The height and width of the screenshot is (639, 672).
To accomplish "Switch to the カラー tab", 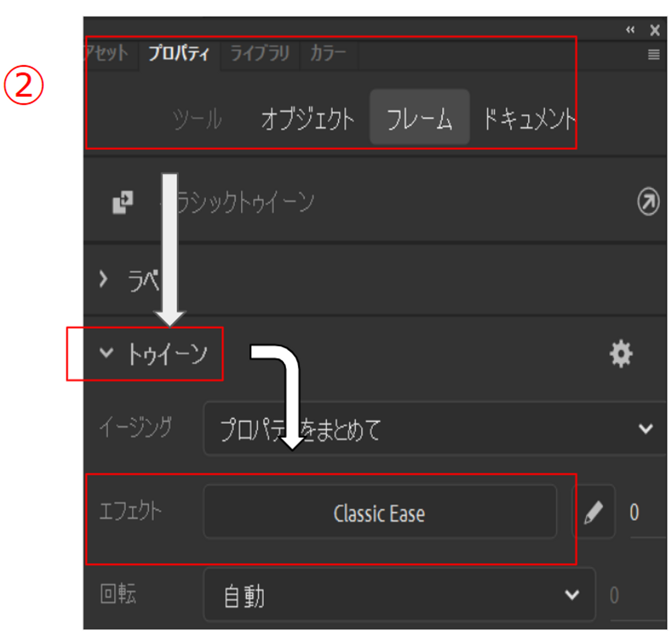I will (328, 54).
